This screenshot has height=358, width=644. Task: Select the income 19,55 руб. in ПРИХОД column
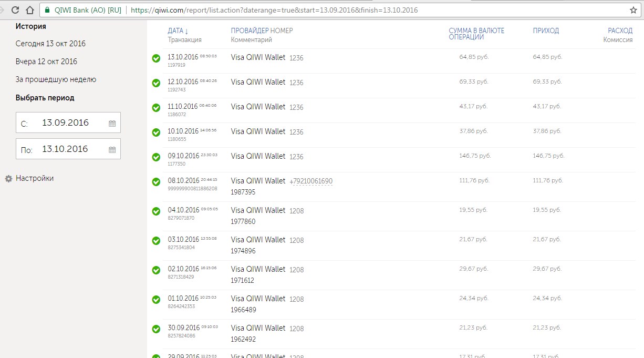547,210
